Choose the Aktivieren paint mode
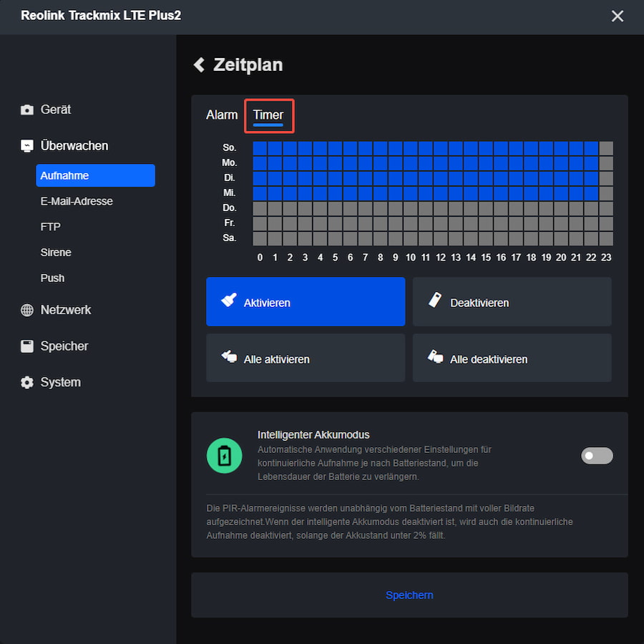This screenshot has height=644, width=644. click(306, 301)
